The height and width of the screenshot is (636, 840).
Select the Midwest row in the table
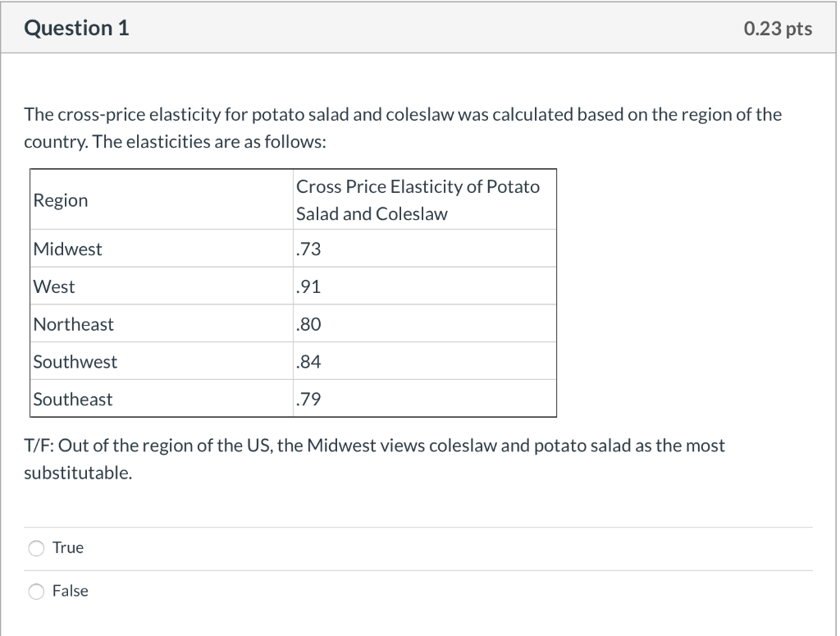[x=68, y=249]
